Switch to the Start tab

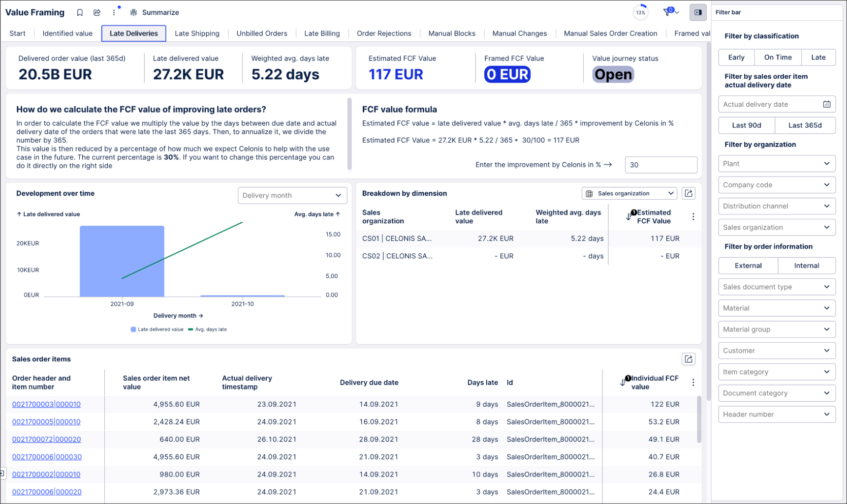coord(17,33)
